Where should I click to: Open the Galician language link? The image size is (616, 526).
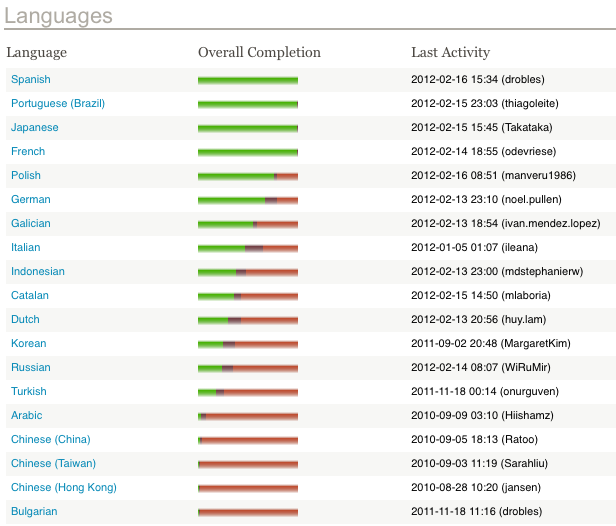(x=31, y=223)
